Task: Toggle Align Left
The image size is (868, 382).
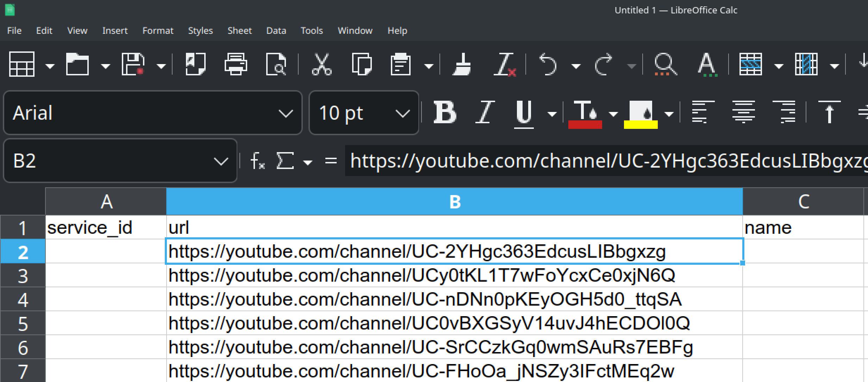Action: point(703,112)
